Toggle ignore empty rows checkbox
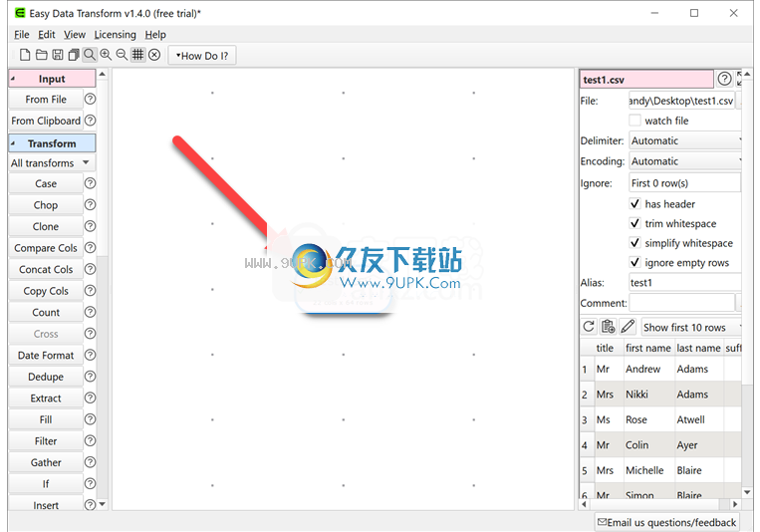The image size is (760, 532). (x=634, y=262)
